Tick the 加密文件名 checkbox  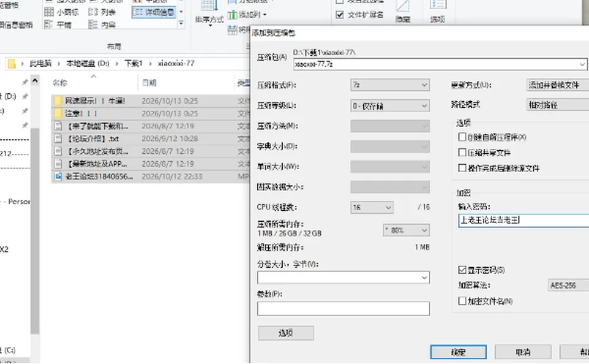[462, 301]
